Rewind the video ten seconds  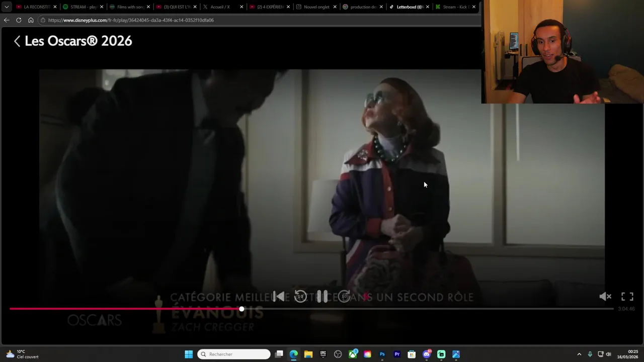point(300,297)
